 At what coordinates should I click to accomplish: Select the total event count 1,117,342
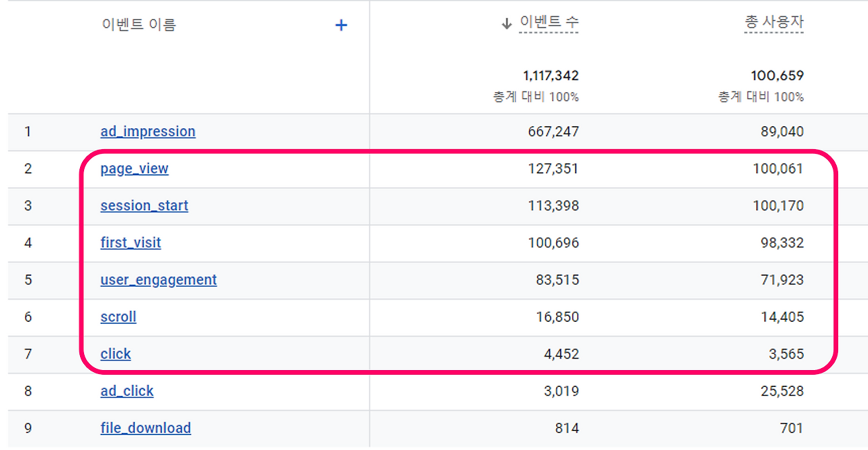click(552, 75)
